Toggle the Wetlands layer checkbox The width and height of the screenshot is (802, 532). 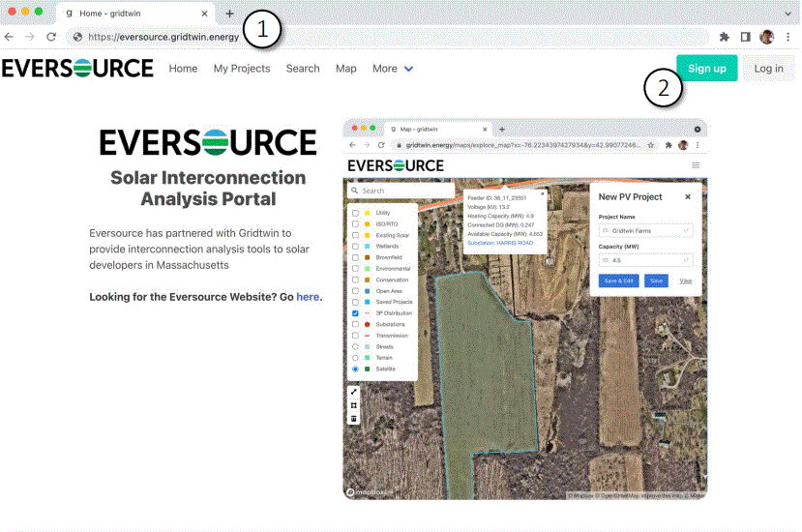point(355,246)
